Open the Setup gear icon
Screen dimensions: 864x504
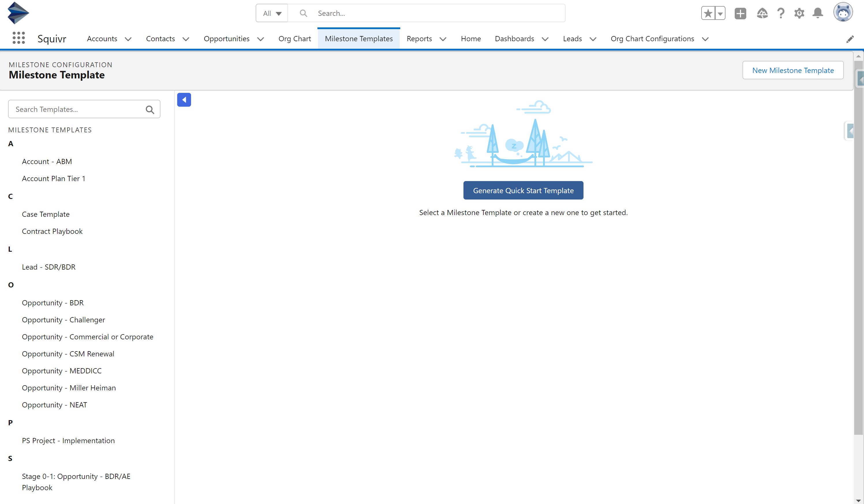[799, 13]
